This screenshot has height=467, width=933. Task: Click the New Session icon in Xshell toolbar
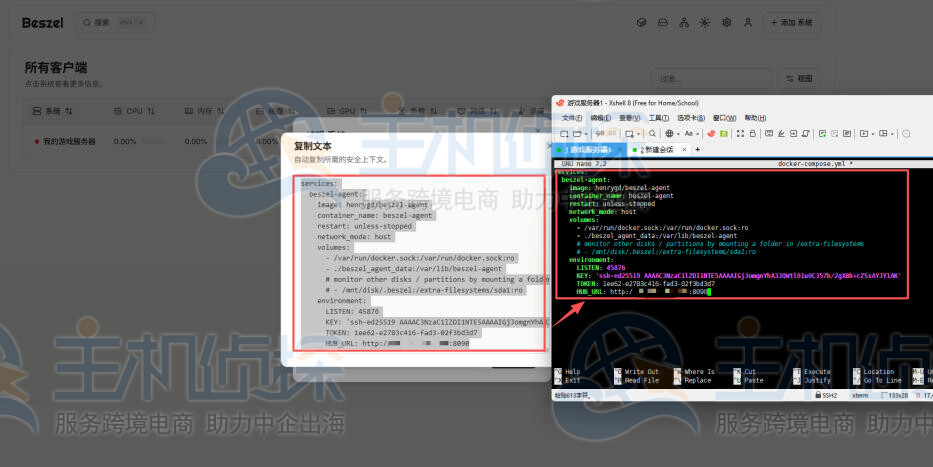click(x=563, y=134)
